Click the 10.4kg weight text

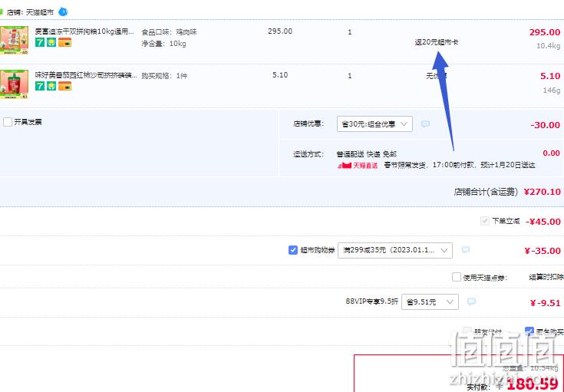tap(548, 46)
